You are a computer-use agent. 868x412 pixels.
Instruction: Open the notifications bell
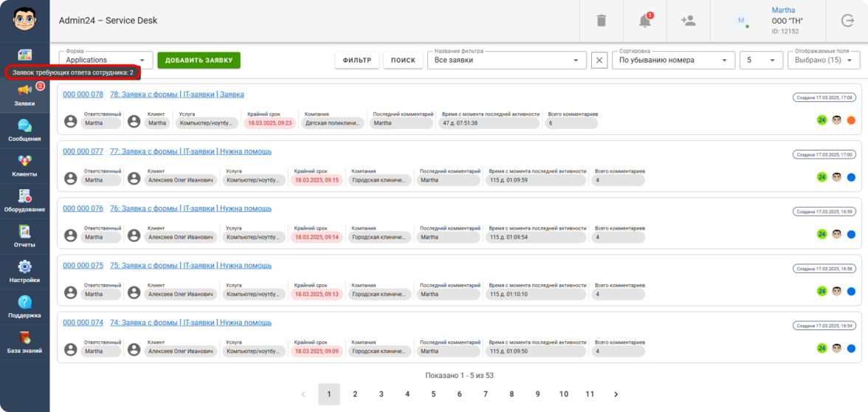click(x=645, y=21)
